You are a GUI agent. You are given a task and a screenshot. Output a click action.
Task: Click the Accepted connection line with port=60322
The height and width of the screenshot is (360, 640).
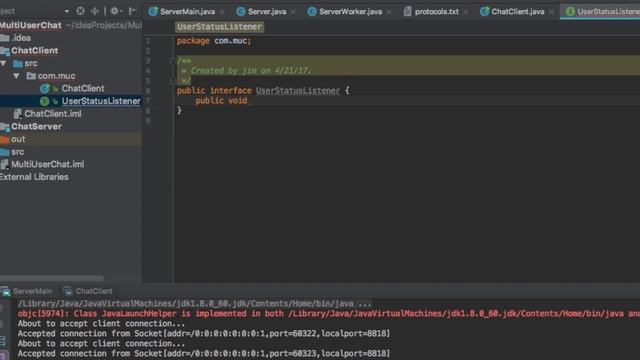coord(204,333)
